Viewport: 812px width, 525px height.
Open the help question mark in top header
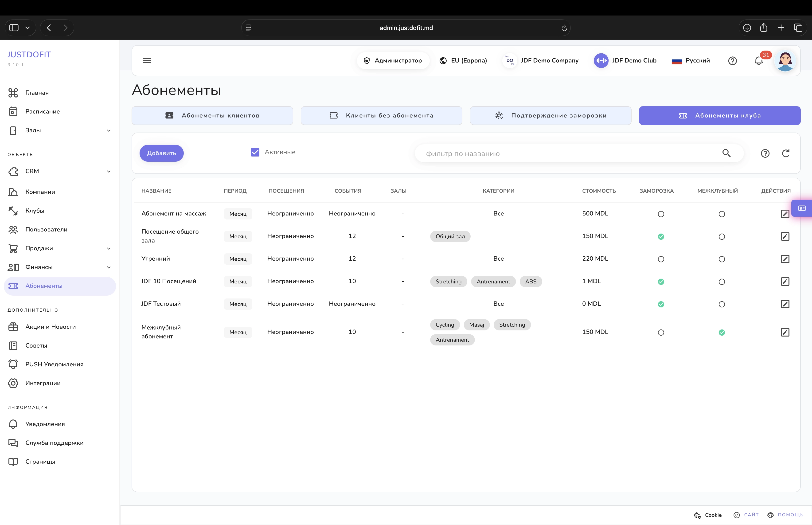(x=732, y=61)
